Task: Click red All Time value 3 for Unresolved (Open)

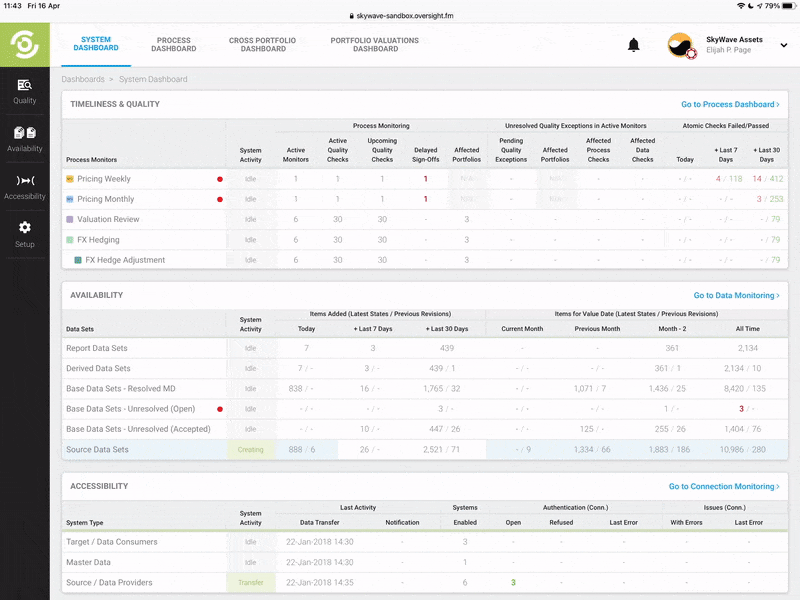Action: (741, 409)
